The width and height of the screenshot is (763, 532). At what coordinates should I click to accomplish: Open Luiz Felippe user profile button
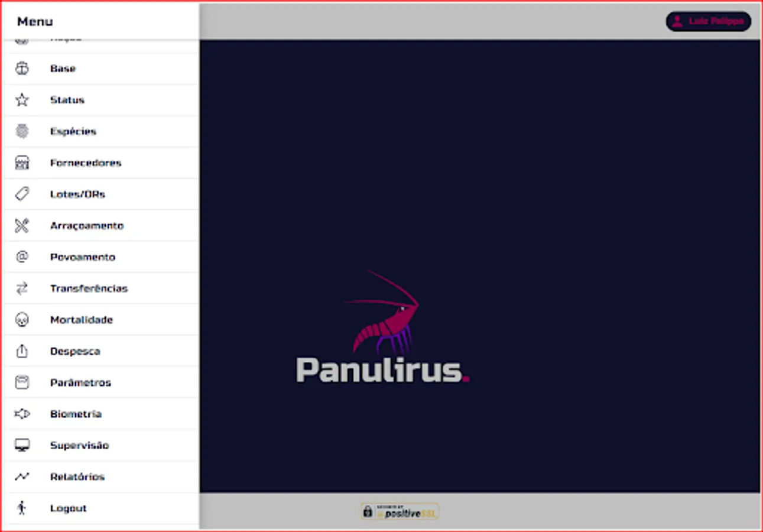point(708,21)
